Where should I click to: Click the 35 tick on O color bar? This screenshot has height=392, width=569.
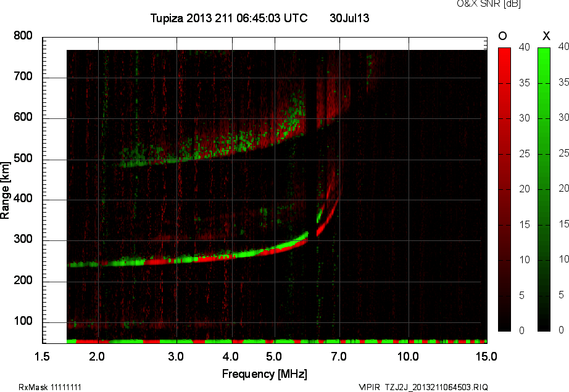click(525, 83)
